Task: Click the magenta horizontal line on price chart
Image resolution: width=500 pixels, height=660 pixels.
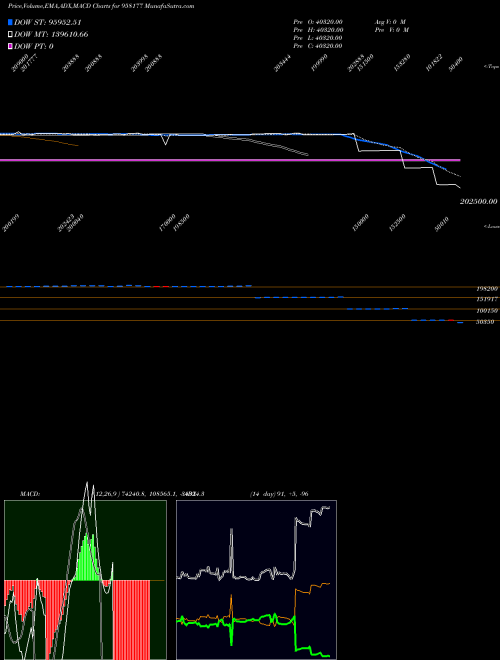Action: [230, 160]
